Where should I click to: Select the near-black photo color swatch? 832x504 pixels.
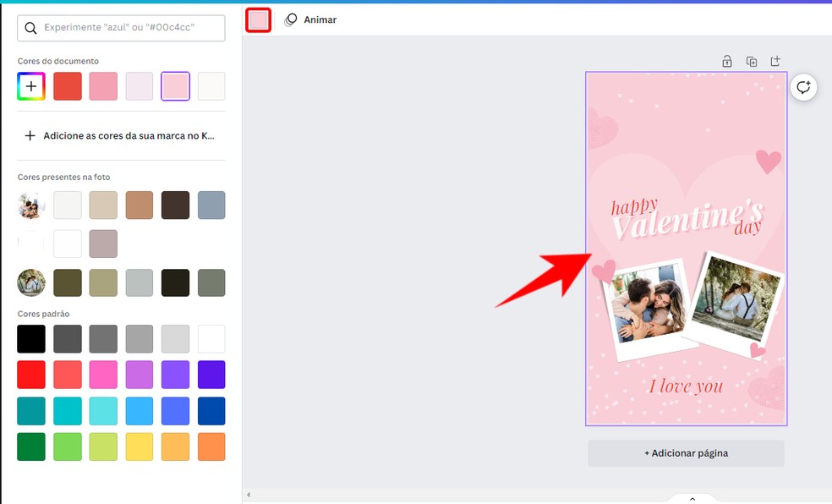[175, 282]
